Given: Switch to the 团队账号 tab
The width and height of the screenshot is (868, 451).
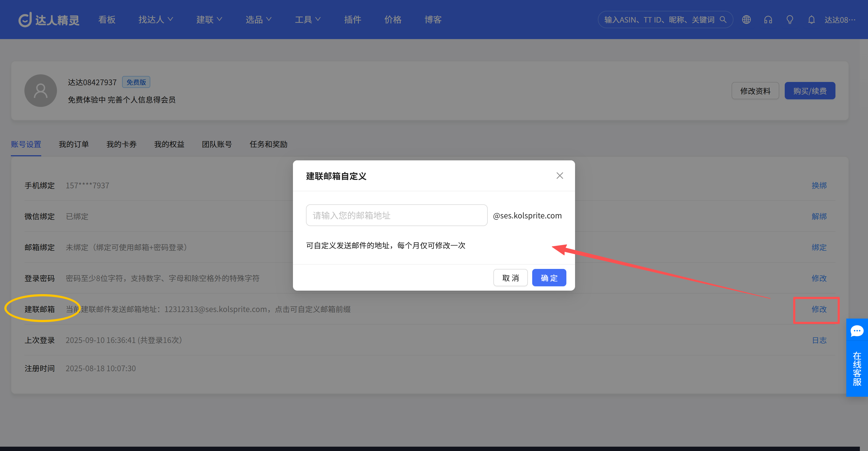Looking at the screenshot, I should [x=217, y=144].
